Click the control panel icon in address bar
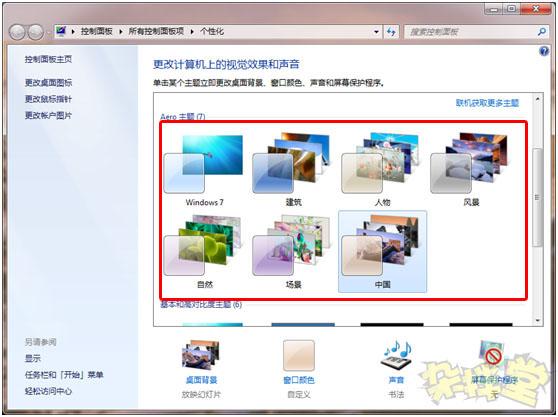The width and height of the screenshot is (558, 417). pyautogui.click(x=61, y=31)
